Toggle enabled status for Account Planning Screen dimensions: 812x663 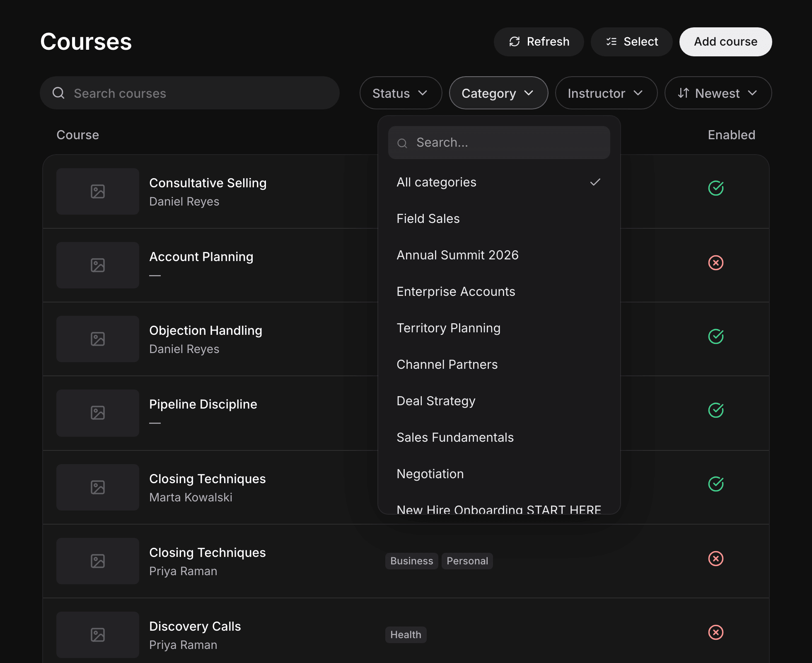[x=715, y=263]
